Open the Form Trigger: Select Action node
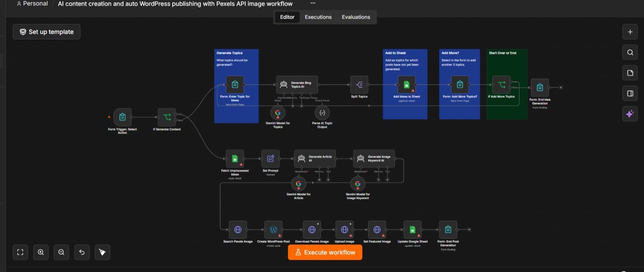This screenshot has height=272, width=644. tap(122, 117)
